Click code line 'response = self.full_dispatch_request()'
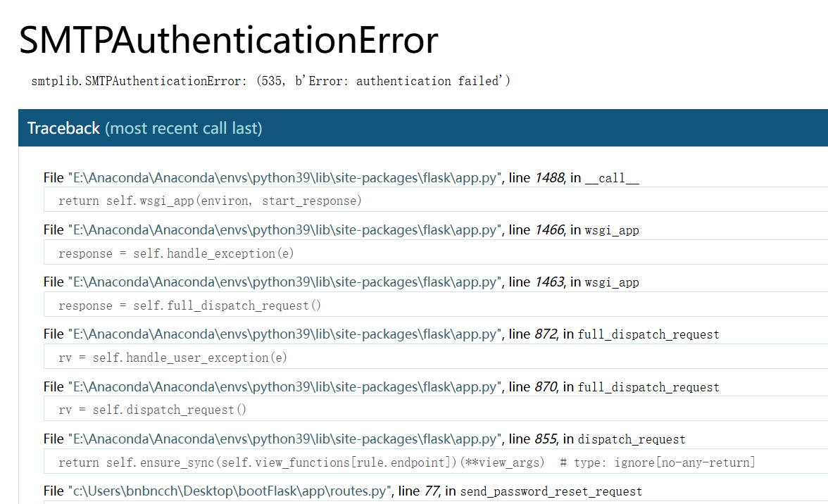The width and height of the screenshot is (828, 504). click(x=189, y=305)
